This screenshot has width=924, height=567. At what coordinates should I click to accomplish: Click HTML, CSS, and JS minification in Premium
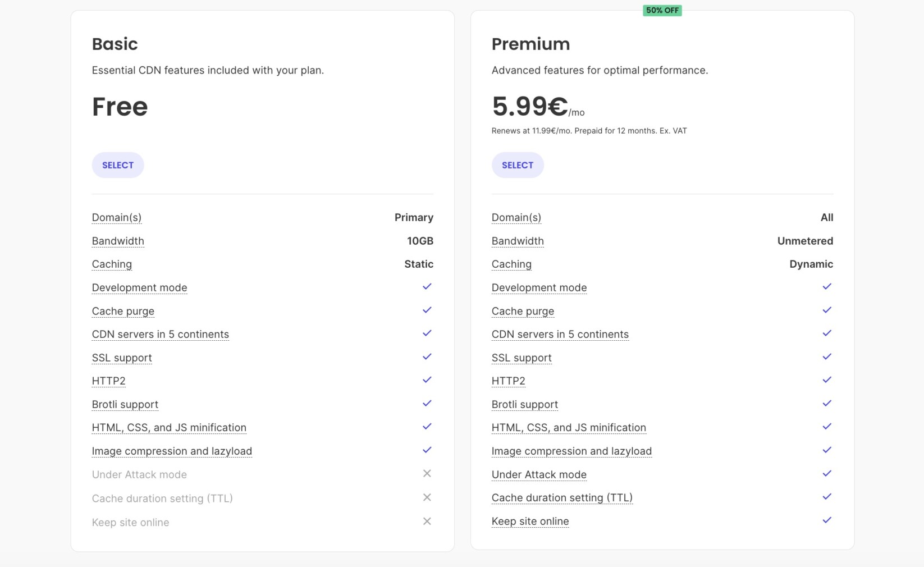point(569,427)
